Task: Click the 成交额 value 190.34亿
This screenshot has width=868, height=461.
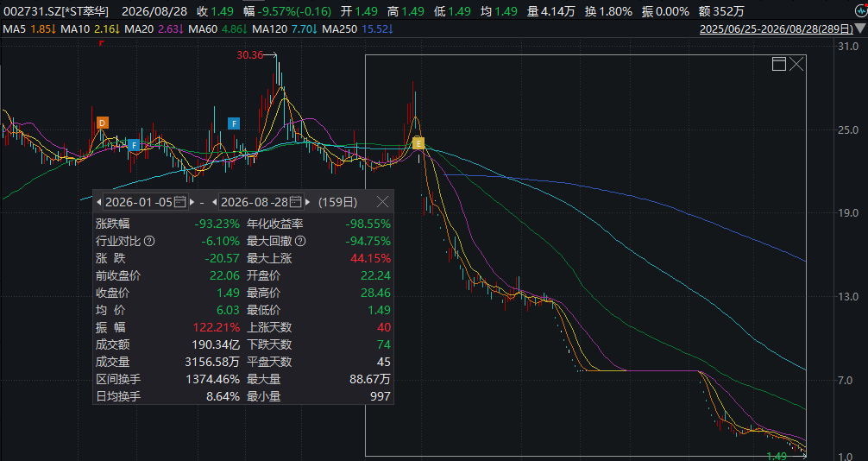Action: point(216,344)
